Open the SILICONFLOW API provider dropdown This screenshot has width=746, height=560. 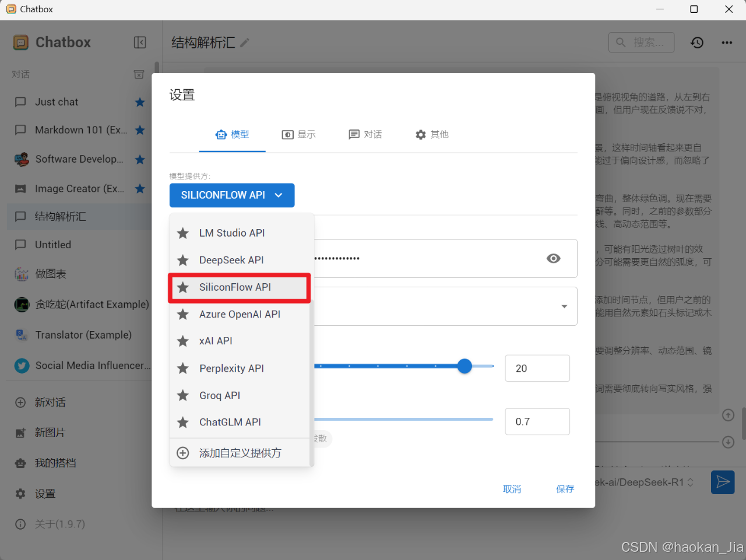click(x=232, y=195)
